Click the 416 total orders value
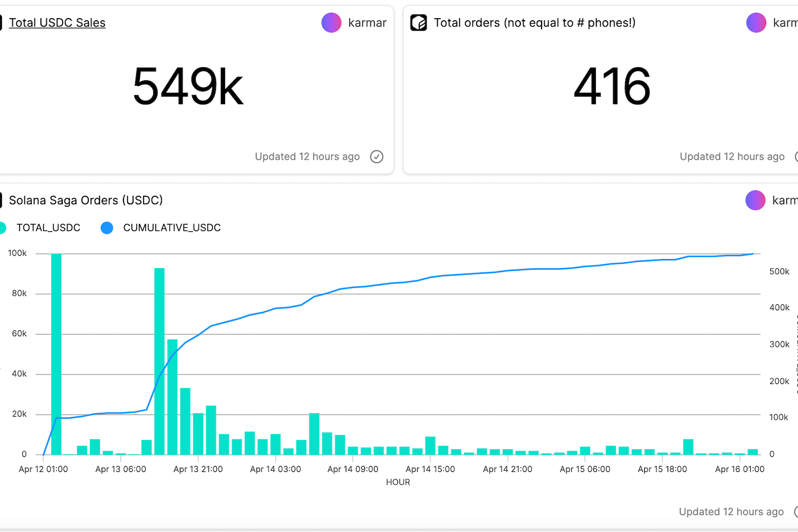798x532 pixels. pos(612,87)
